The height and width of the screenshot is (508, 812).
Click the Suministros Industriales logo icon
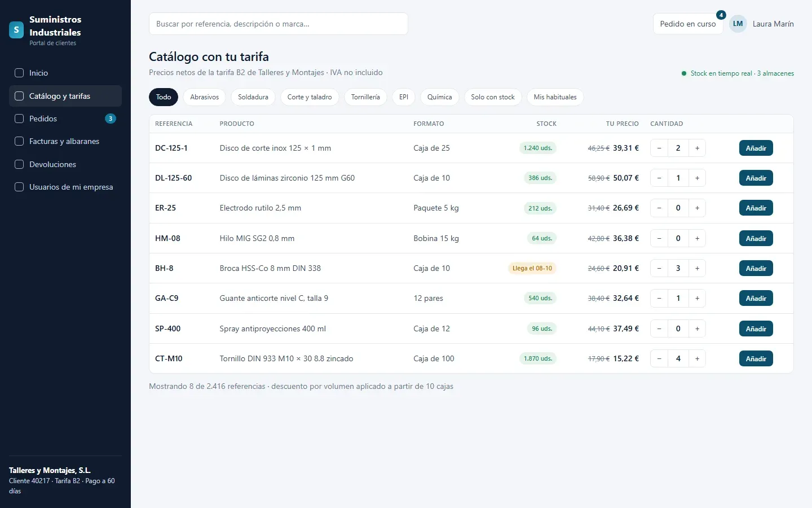point(16,30)
